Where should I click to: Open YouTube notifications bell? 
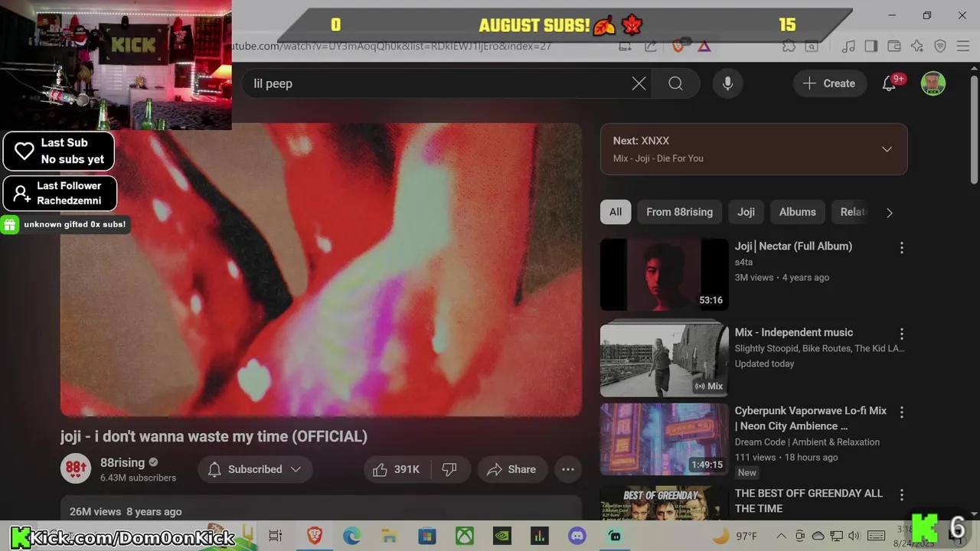(889, 83)
